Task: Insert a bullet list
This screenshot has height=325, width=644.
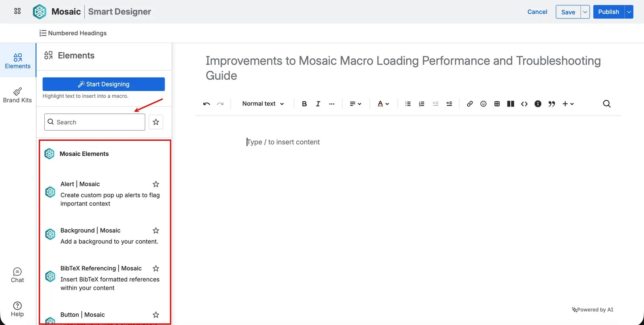Action: (408, 104)
